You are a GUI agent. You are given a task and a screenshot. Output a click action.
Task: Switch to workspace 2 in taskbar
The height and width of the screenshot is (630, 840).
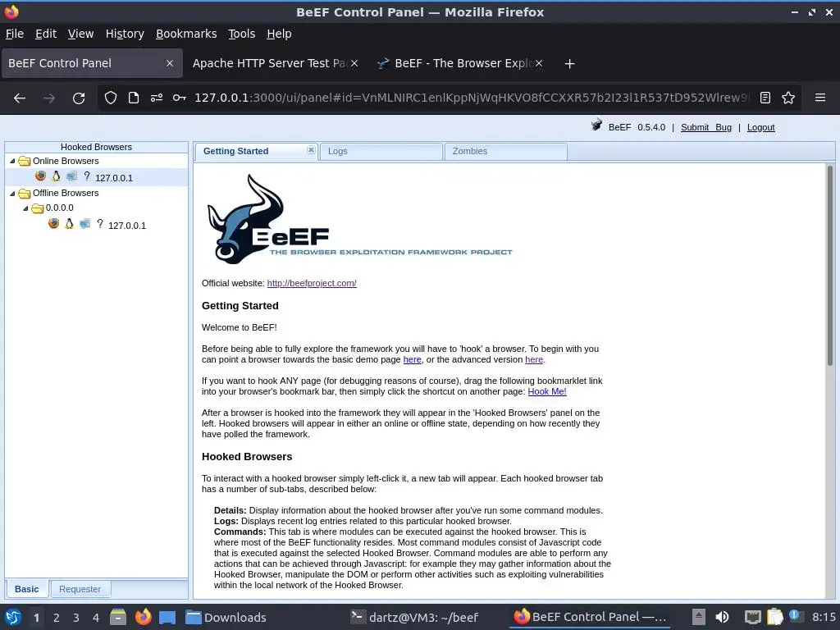[57, 618]
